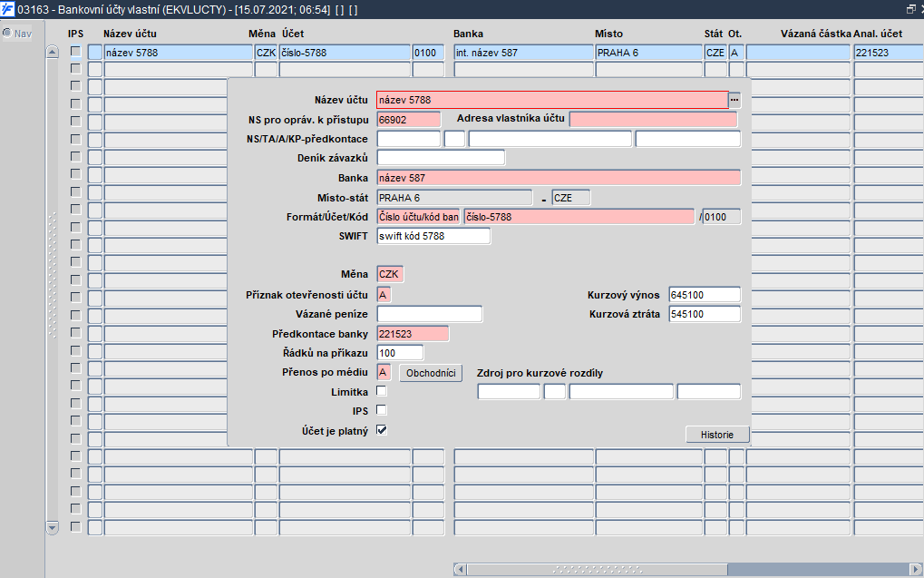Image resolution: width=924 pixels, height=578 pixels.
Task: Click the down arrow of the record scrollbar
Action: click(x=52, y=527)
